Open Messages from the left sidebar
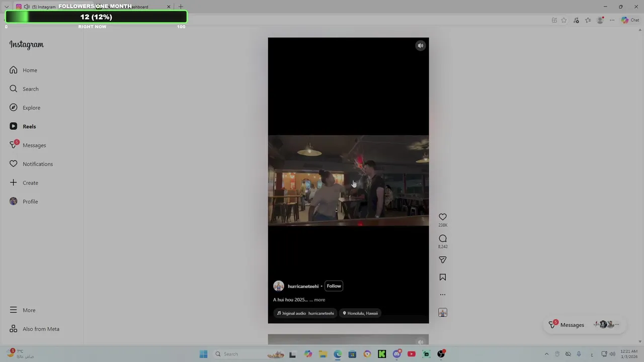Image resolution: width=644 pixels, height=362 pixels. [28, 145]
